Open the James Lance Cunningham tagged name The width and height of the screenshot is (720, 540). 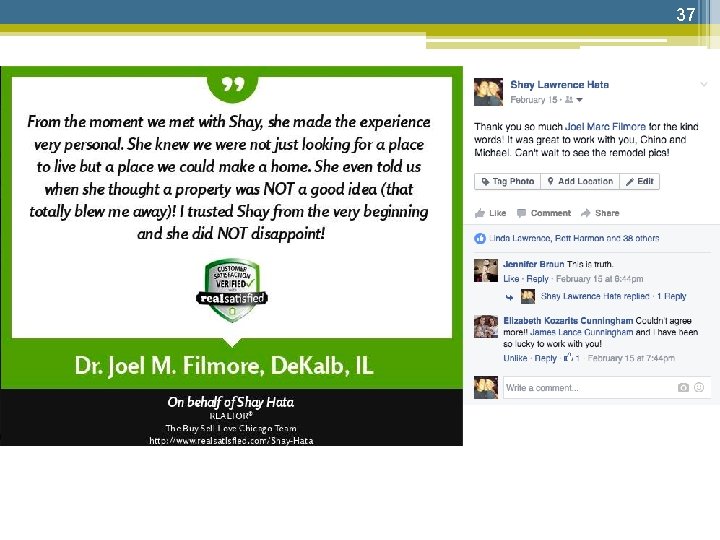tap(581, 332)
